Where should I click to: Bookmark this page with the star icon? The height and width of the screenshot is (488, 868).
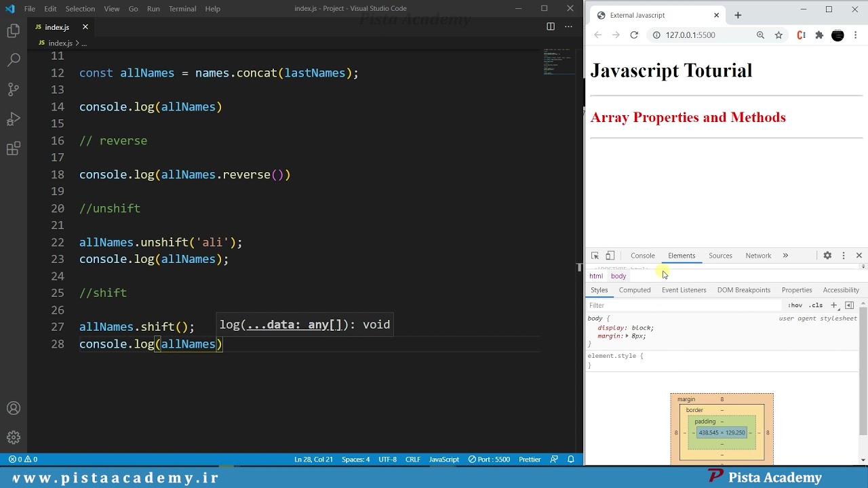coord(778,35)
